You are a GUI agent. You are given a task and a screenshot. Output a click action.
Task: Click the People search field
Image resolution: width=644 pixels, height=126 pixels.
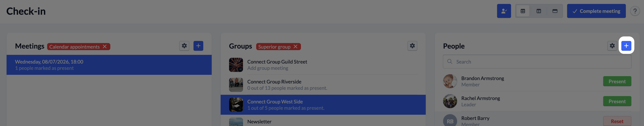pyautogui.click(x=537, y=62)
